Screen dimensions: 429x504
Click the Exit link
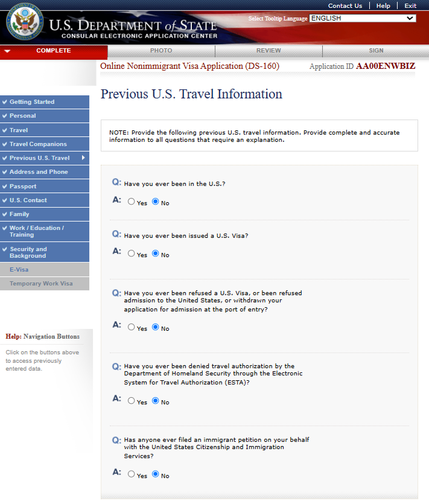(410, 6)
